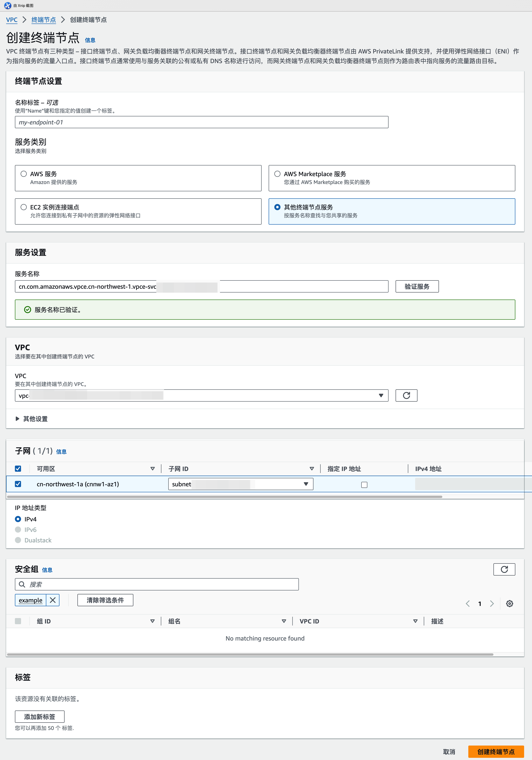Click subnet table horizontal scrollbar
This screenshot has width=532, height=760.
coord(225,497)
